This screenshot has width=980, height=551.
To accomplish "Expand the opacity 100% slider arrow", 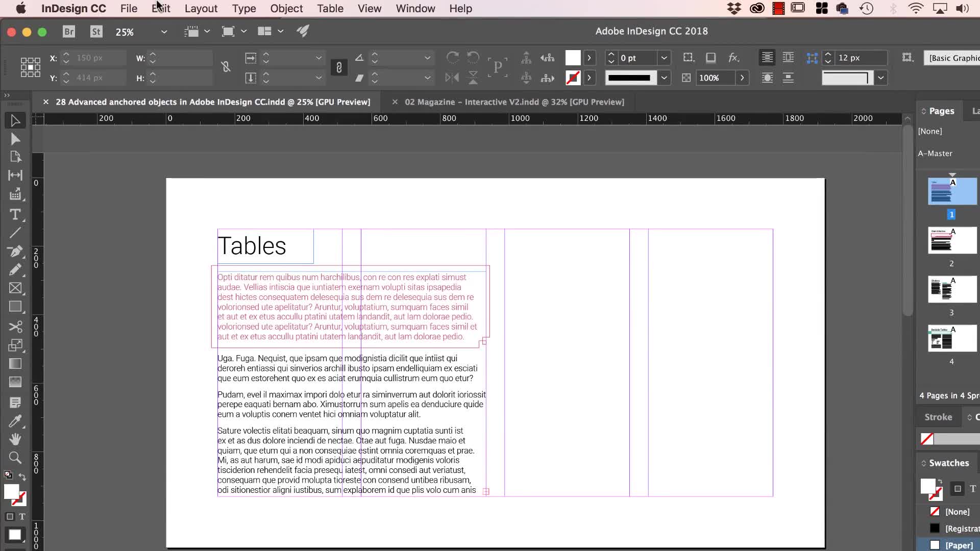I will tap(742, 78).
